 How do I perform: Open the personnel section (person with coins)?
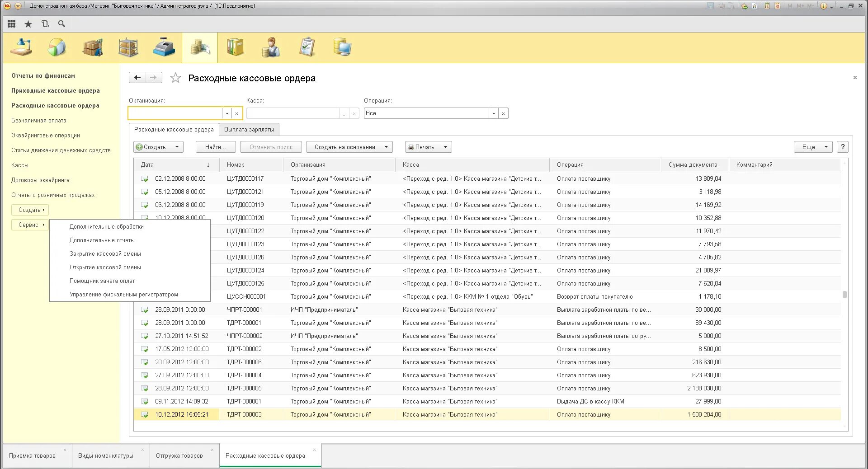(x=271, y=47)
